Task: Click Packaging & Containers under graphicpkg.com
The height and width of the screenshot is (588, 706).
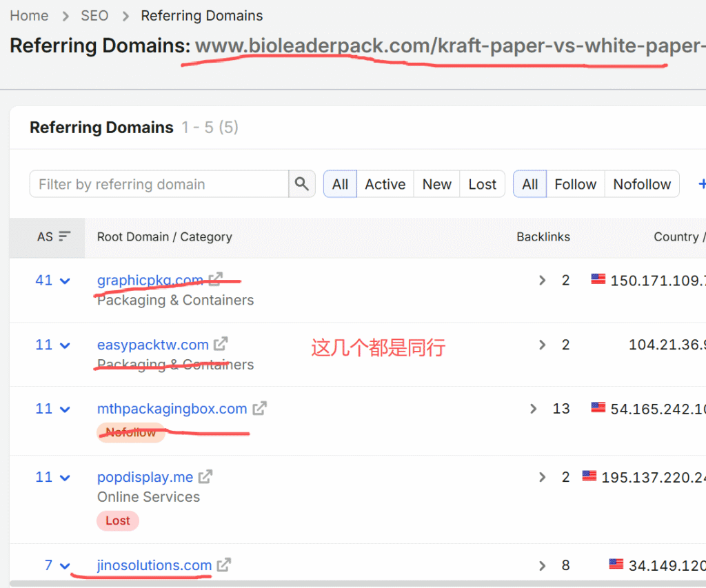Action: [176, 300]
